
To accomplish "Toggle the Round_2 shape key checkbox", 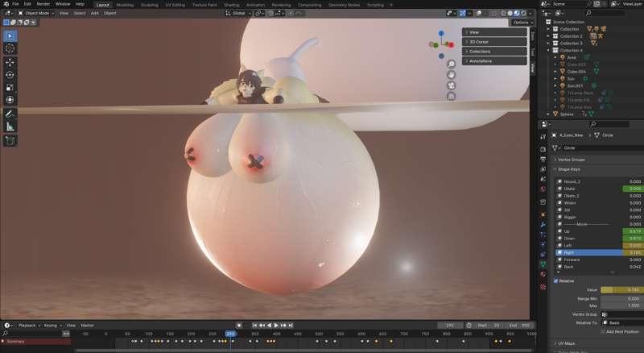I will point(559,181).
